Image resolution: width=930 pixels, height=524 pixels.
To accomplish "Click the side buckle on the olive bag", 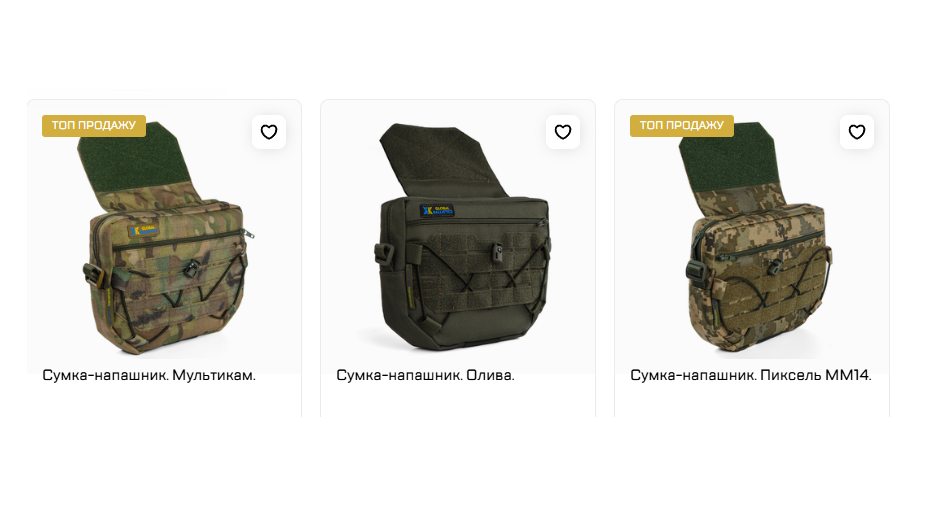I will coord(384,255).
